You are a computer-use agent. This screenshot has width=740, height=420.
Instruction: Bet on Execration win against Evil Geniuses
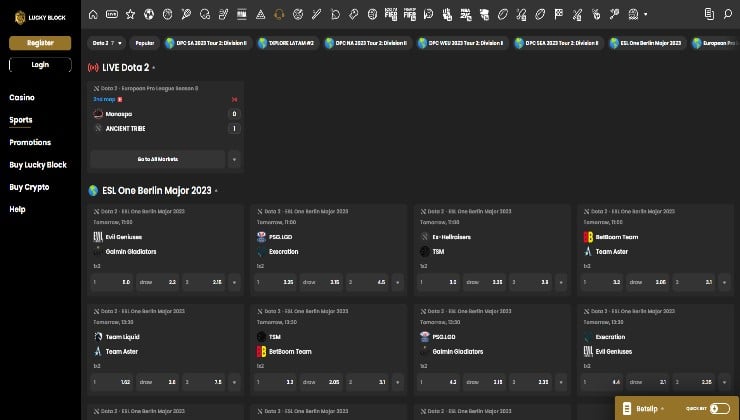point(603,382)
